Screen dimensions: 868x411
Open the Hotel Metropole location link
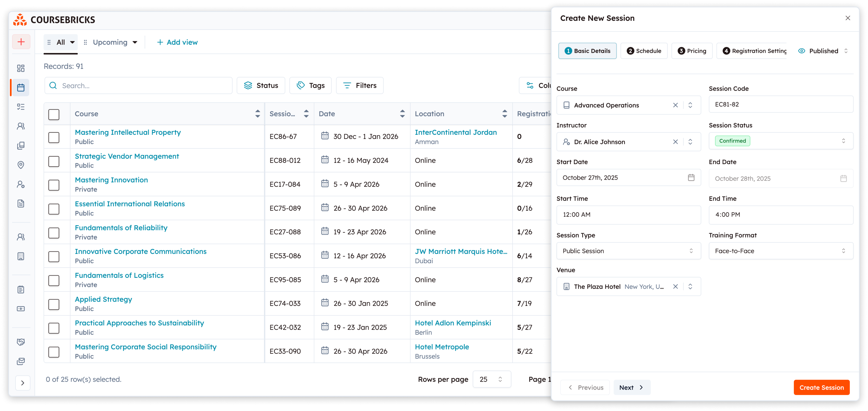pyautogui.click(x=442, y=347)
